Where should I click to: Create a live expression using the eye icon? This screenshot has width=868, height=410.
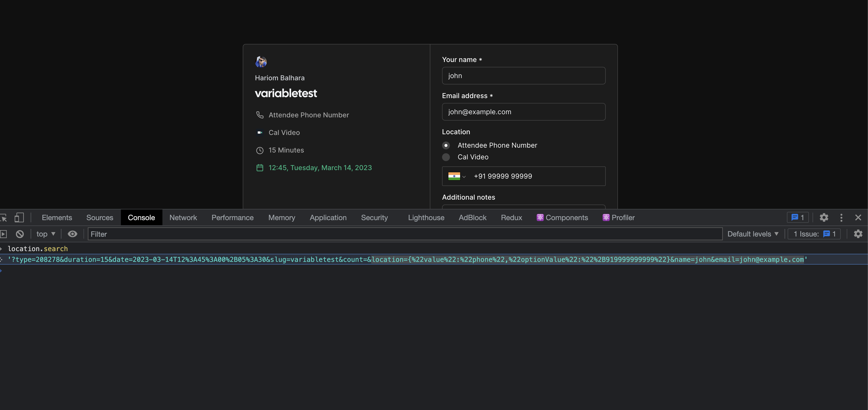pyautogui.click(x=73, y=234)
